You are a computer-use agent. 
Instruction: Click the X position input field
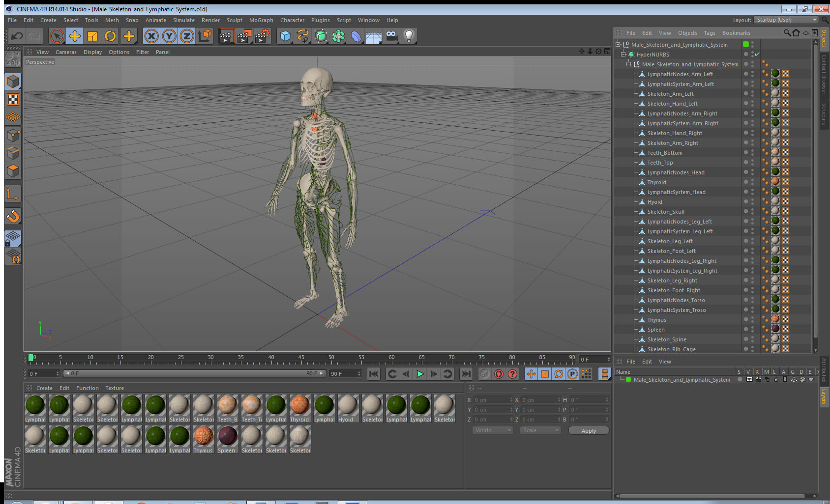pos(493,400)
